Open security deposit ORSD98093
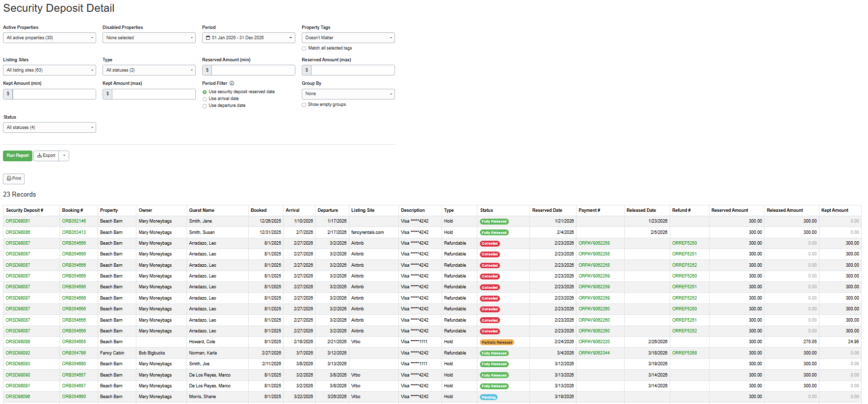 (18, 364)
